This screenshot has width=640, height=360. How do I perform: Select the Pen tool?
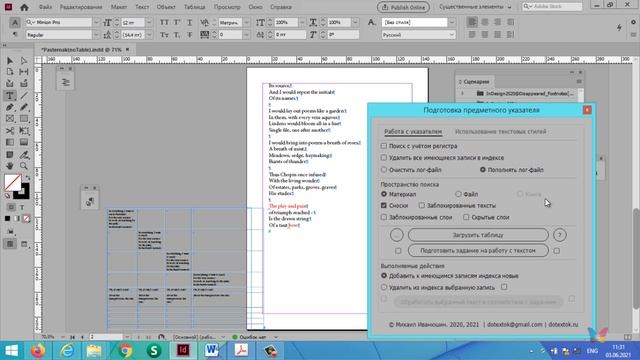(10, 107)
